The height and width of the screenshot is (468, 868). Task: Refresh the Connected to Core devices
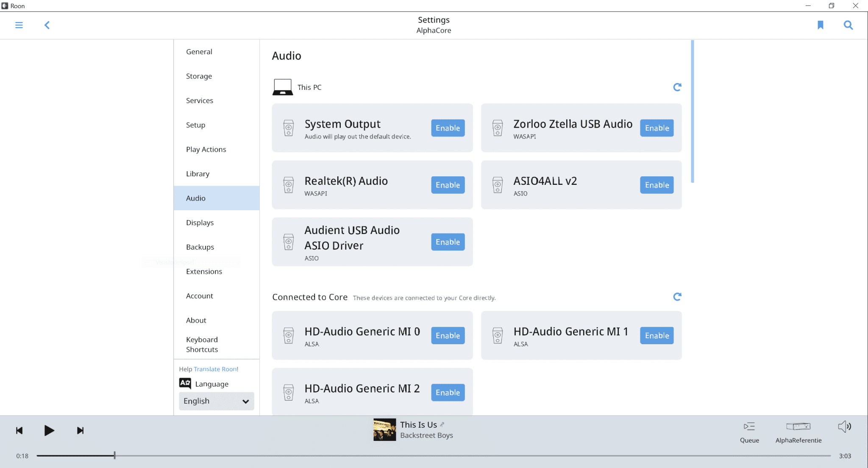click(x=677, y=297)
